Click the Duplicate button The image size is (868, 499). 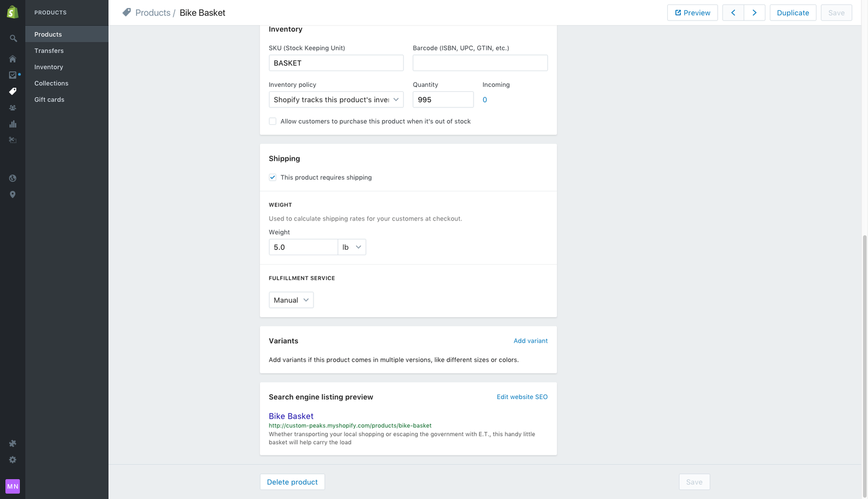[x=793, y=12]
